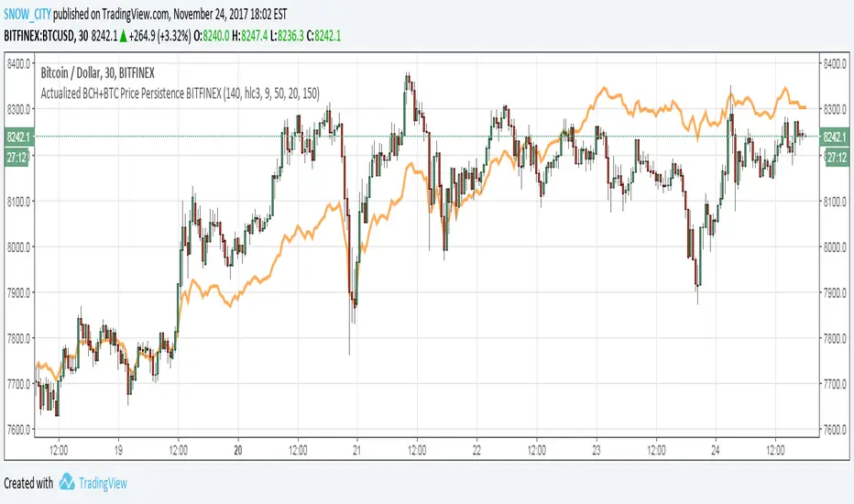Click the 8100.0 label on left price axis
The width and height of the screenshot is (854, 504).
[18, 202]
